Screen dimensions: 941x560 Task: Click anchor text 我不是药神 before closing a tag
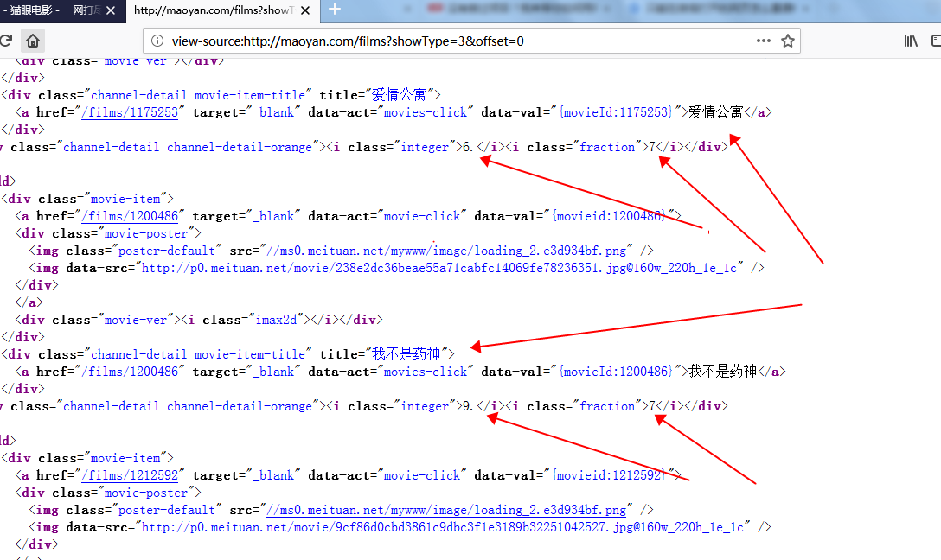(x=722, y=372)
